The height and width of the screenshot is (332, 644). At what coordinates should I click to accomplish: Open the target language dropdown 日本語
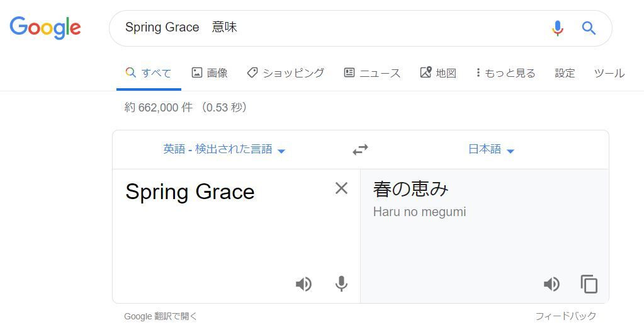click(x=491, y=149)
